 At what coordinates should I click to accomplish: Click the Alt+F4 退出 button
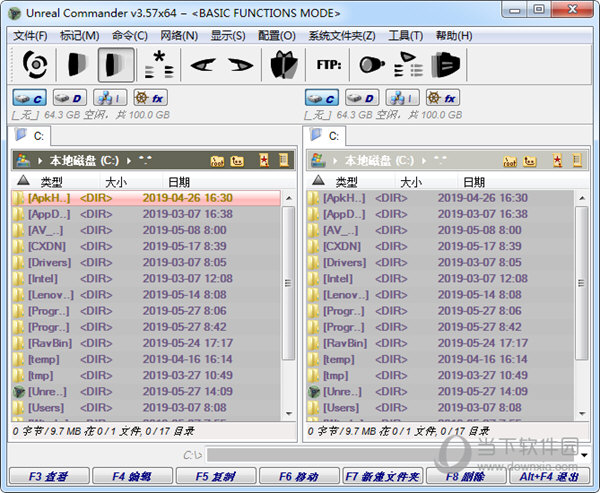coord(549,476)
